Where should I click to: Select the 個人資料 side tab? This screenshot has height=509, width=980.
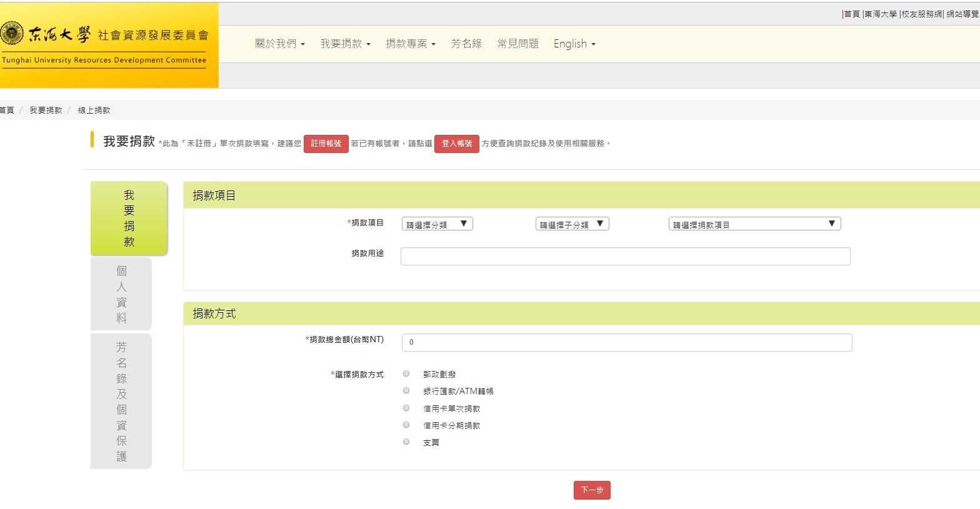point(121,294)
